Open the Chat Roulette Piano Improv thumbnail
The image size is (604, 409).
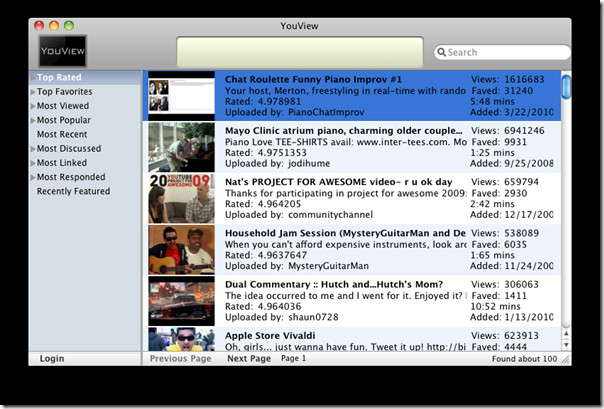[181, 96]
